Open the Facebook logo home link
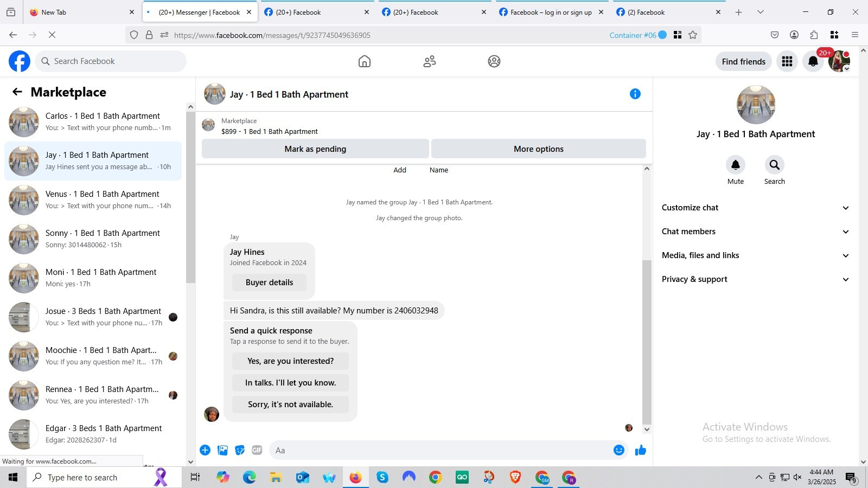868x488 pixels. click(20, 61)
